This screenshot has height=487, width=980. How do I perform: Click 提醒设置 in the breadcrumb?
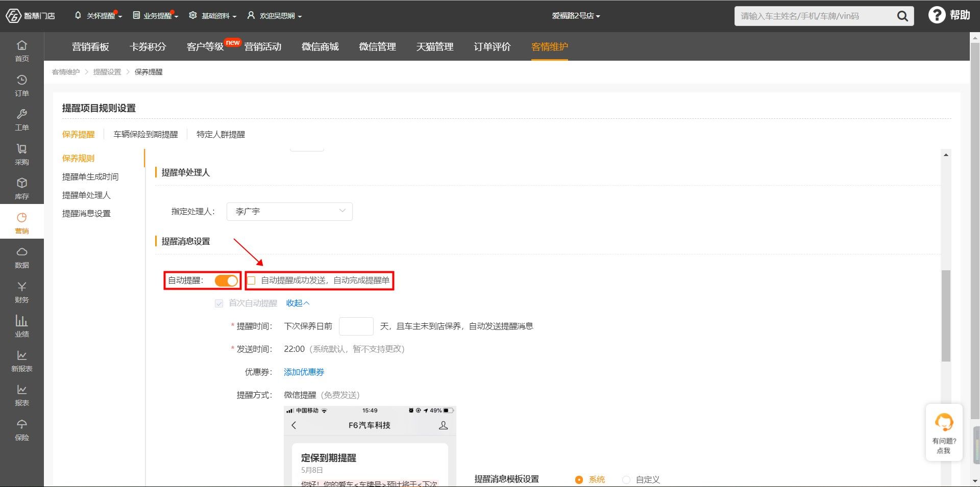click(x=107, y=72)
